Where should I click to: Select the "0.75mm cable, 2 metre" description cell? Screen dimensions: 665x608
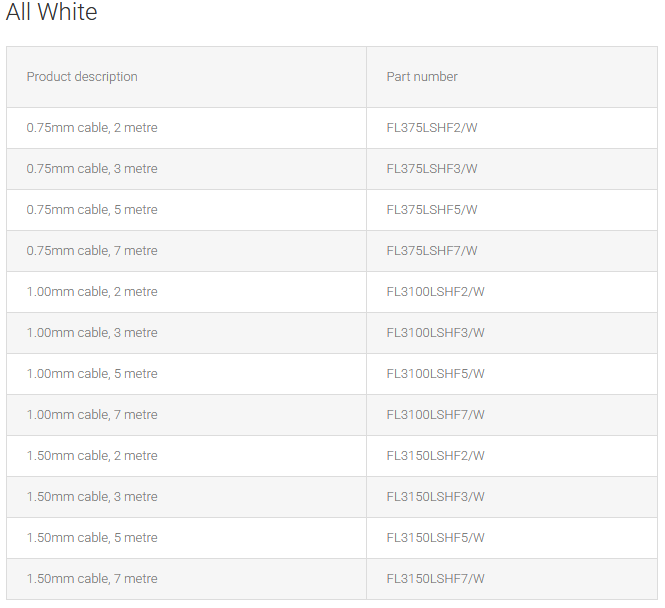coord(92,128)
